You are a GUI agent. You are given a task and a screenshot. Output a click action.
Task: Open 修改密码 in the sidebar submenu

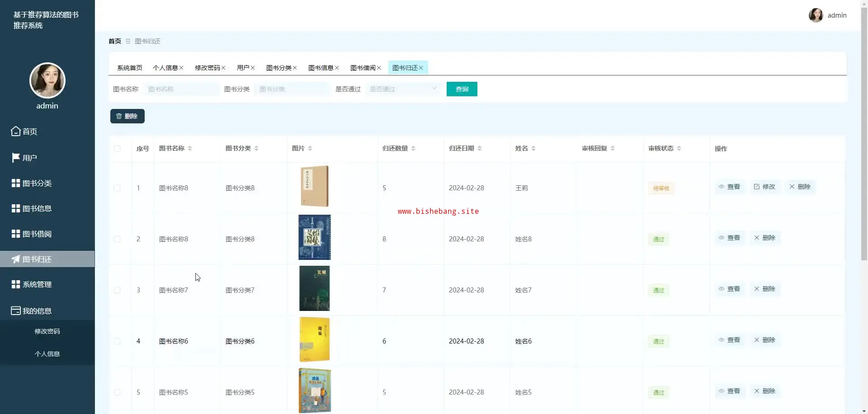coord(47,331)
